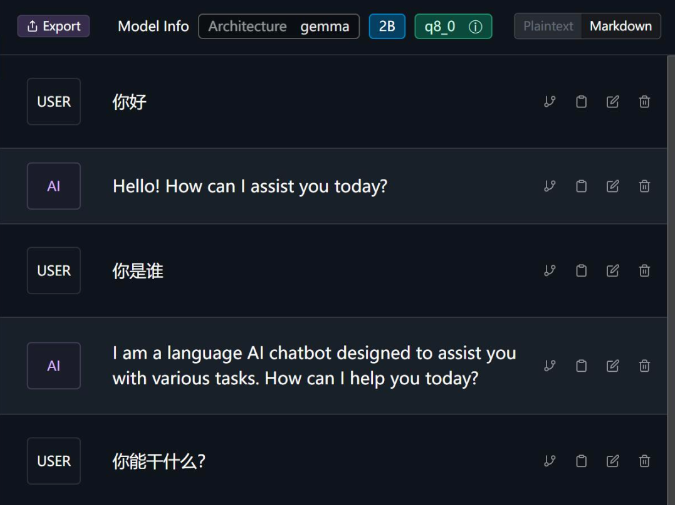
Task: Branch from the 你能干什么? message
Action: click(549, 461)
